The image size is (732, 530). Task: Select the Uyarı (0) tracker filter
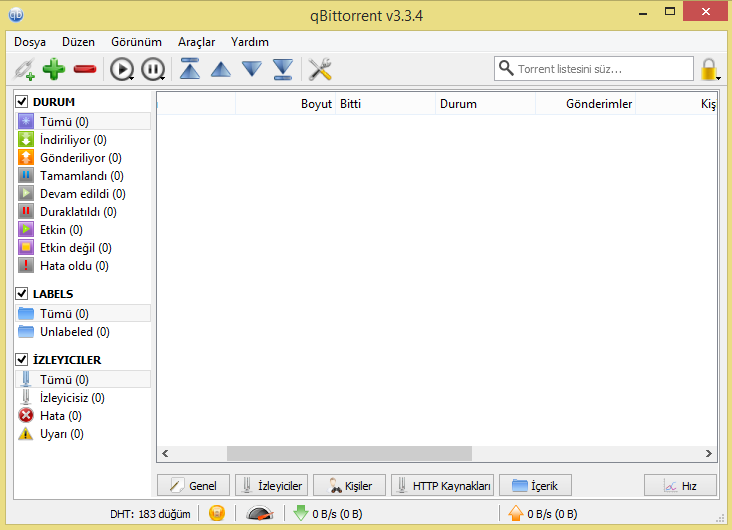tap(83, 434)
